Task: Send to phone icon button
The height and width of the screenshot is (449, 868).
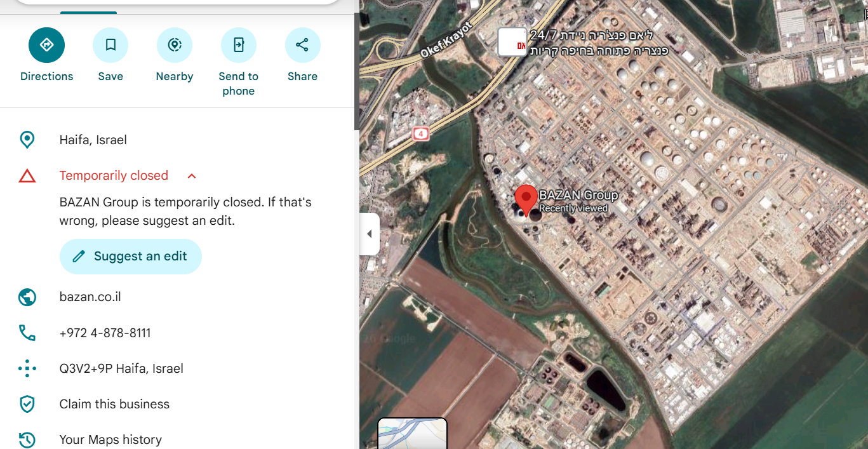Action: point(239,45)
